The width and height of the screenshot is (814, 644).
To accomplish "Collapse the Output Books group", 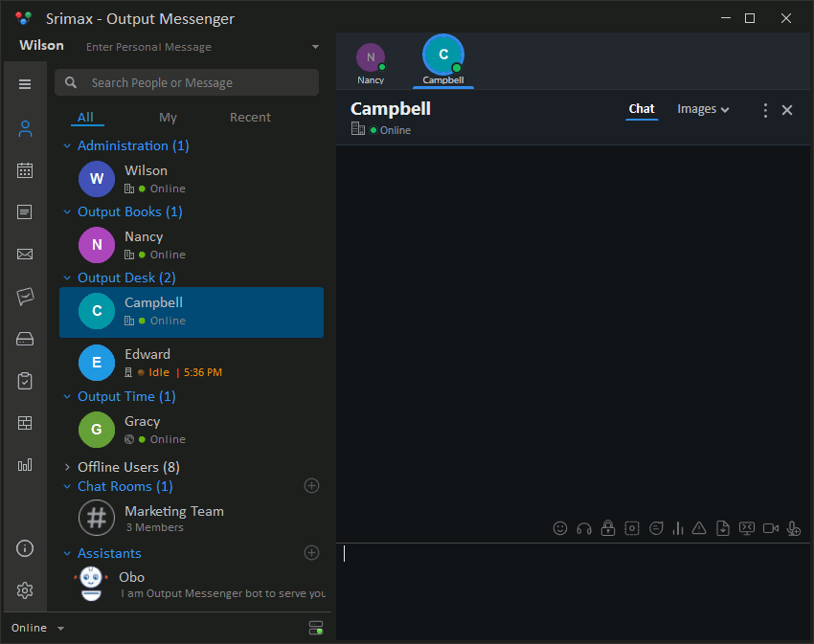I will point(67,212).
